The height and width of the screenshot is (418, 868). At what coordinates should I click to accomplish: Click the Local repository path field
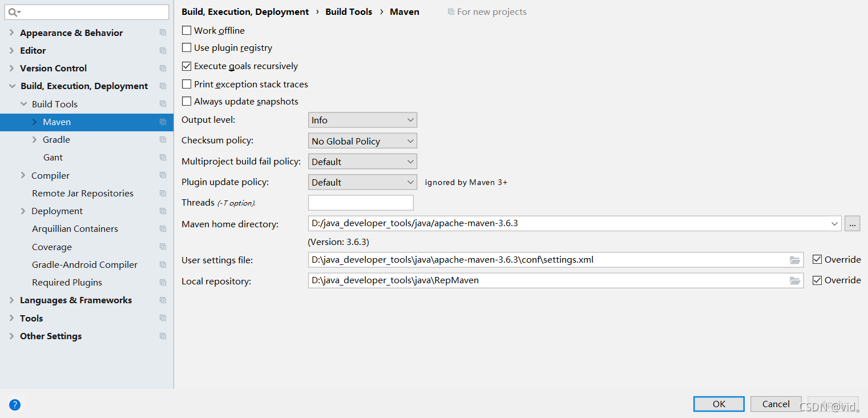pos(556,281)
